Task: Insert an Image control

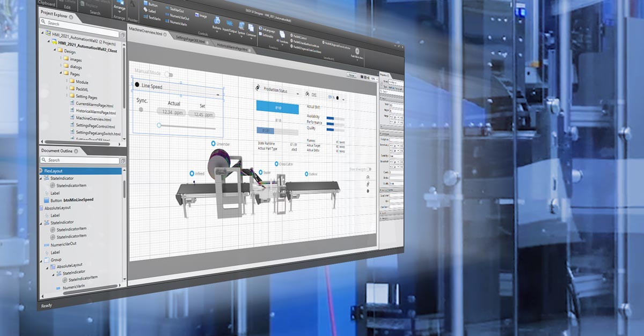Action: click(201, 16)
